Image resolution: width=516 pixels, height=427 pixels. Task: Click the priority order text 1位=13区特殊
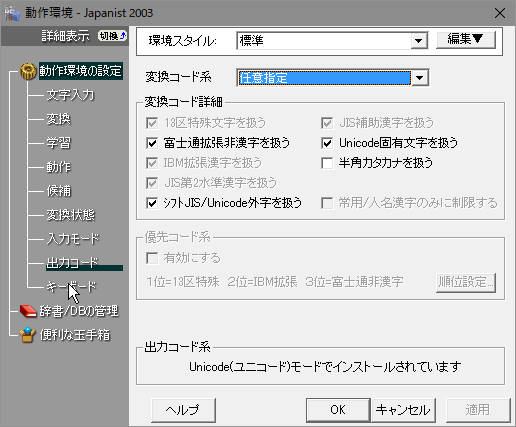click(183, 282)
